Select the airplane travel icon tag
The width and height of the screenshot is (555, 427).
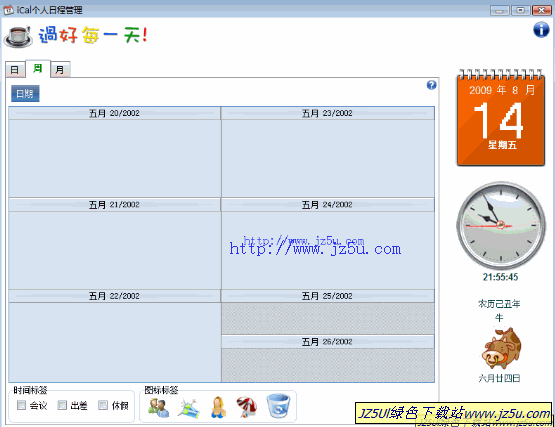tap(189, 408)
